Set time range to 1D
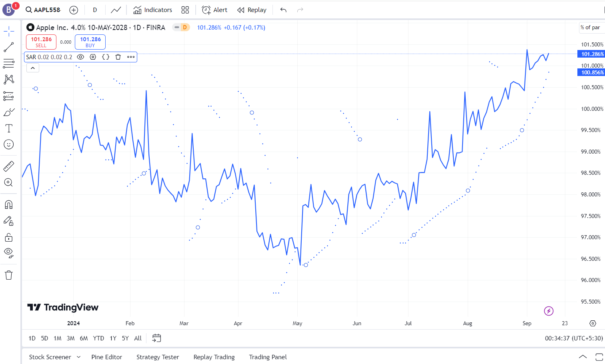This screenshot has height=364, width=605. (x=32, y=338)
